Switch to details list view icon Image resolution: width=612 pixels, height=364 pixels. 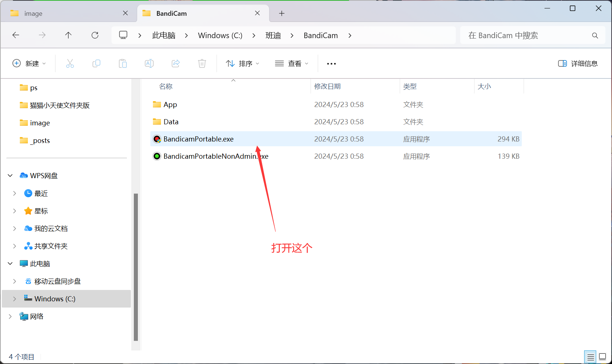click(591, 357)
